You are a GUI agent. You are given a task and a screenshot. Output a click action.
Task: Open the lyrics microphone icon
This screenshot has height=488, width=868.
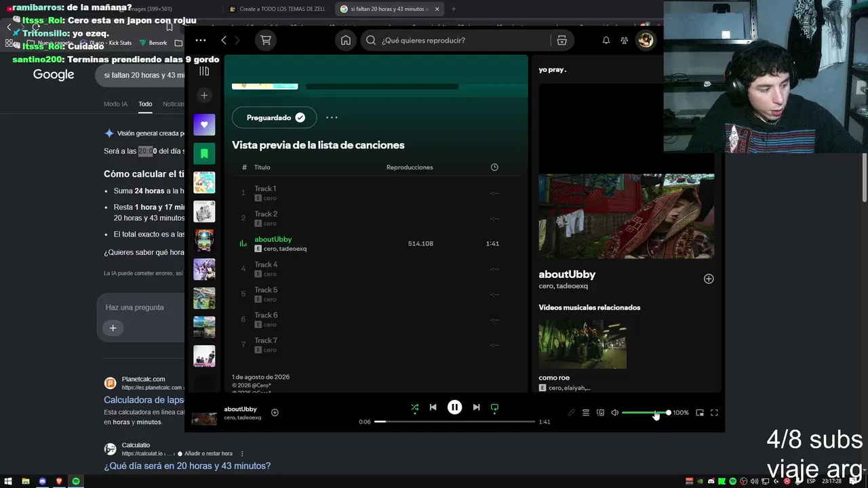pyautogui.click(x=571, y=413)
